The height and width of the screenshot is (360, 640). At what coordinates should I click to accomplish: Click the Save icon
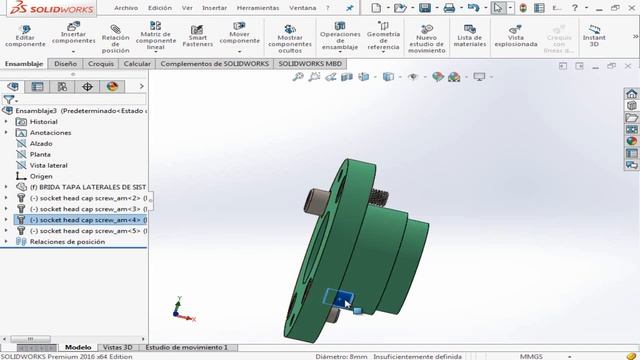(425, 8)
